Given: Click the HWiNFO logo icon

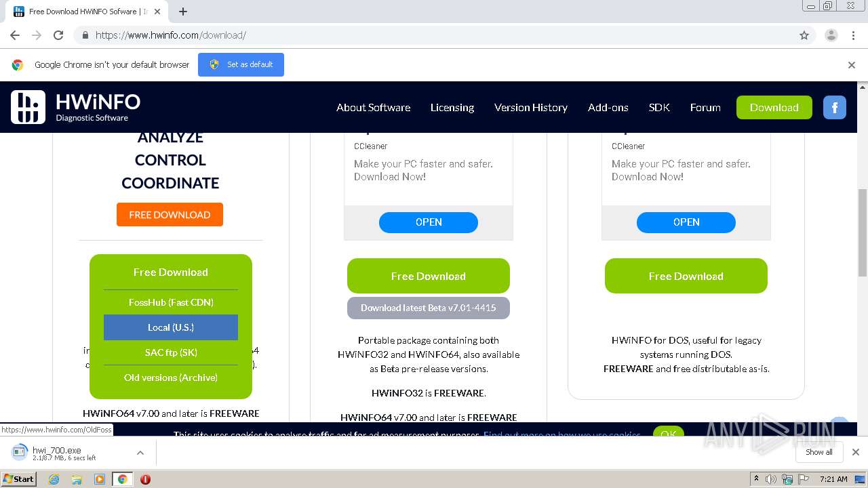Looking at the screenshot, I should (x=28, y=107).
